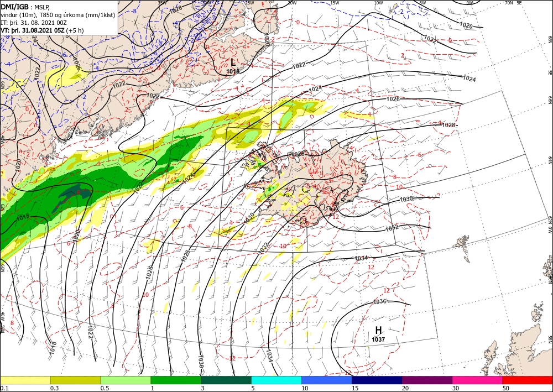This screenshot has height=392, width=553.
Task: Pick the navy 15–20 legend swatch
Action: (377, 380)
